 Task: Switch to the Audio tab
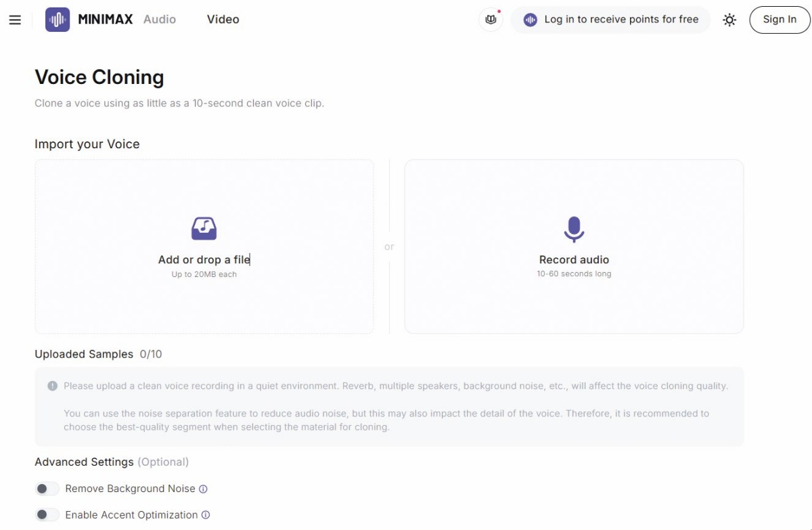[160, 20]
